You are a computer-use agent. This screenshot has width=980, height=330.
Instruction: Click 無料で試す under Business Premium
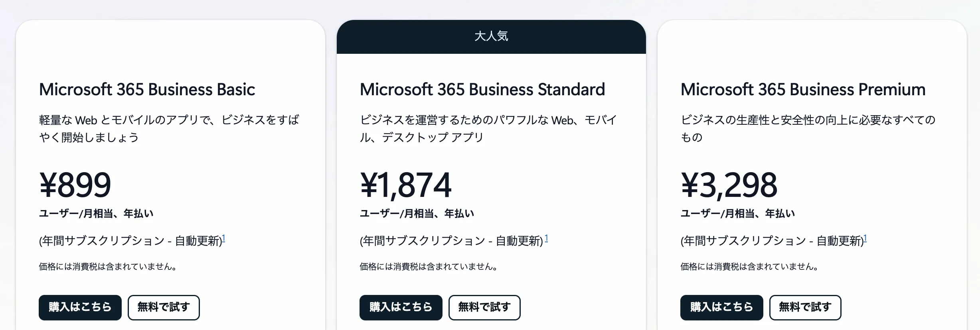point(805,307)
